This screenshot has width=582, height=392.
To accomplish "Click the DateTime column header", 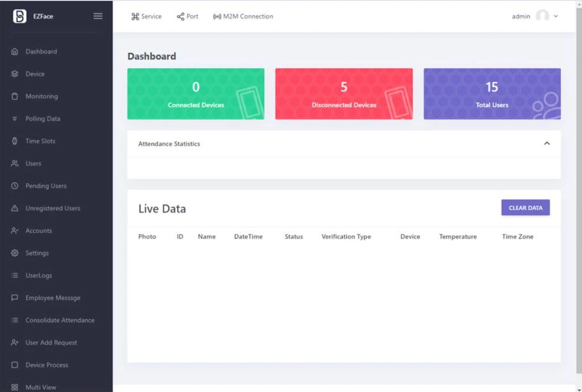I will (x=248, y=237).
